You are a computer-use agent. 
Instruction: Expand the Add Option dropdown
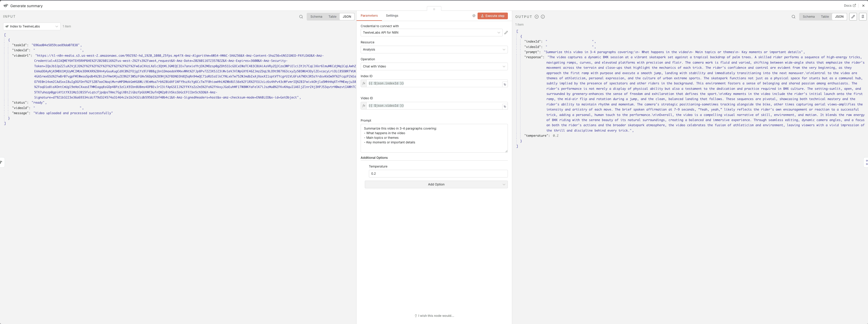pos(436,184)
